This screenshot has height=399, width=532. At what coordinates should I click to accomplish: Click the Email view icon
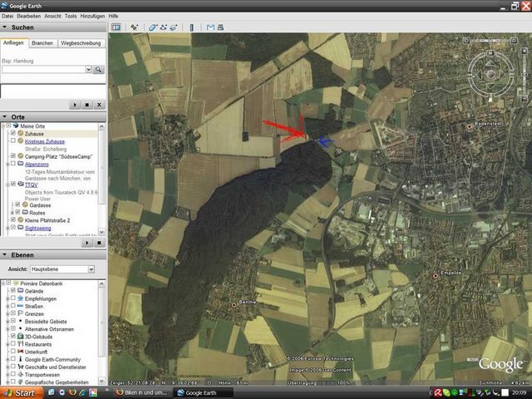pyautogui.click(x=210, y=27)
